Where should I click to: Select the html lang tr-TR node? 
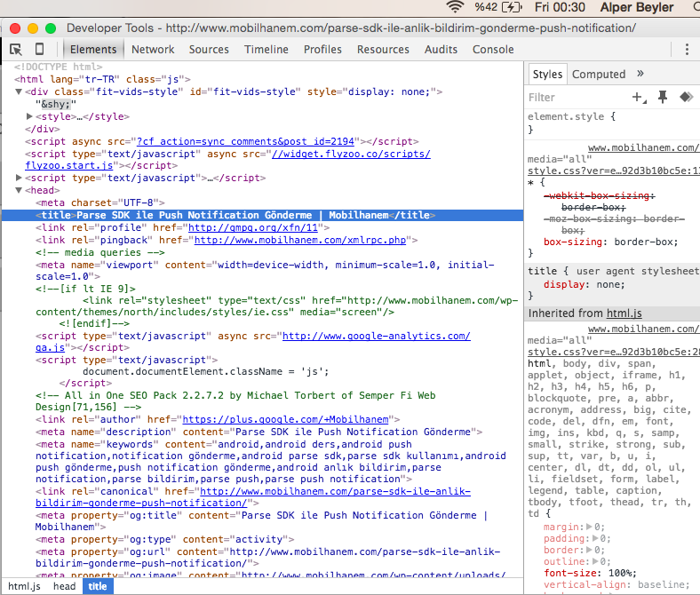tap(102, 79)
